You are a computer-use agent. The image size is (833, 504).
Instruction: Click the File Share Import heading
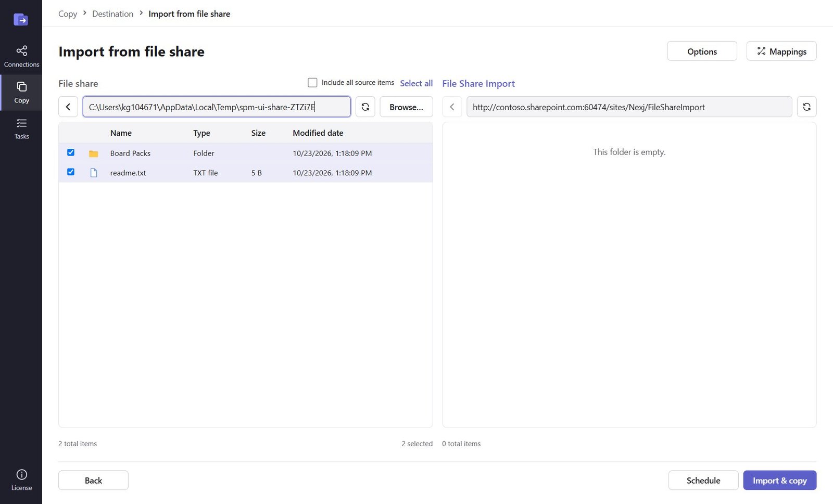click(478, 83)
